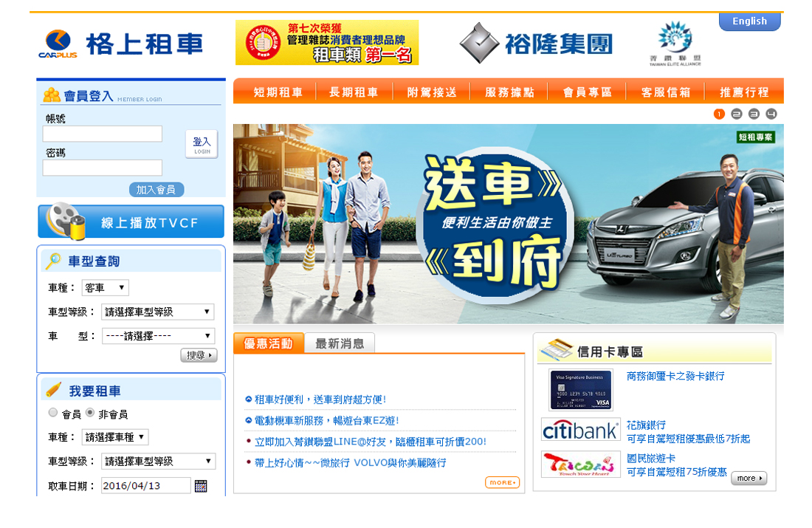Open the 請選擇車種 dropdown in 我要租車
Image resolution: width=812 pixels, height=528 pixels.
tap(115, 437)
